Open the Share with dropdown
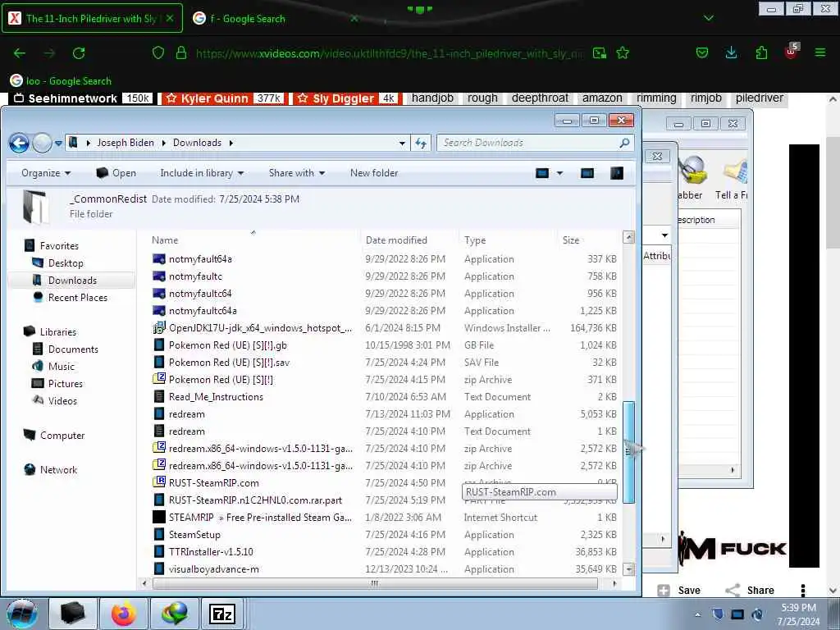The width and height of the screenshot is (840, 630). point(297,173)
